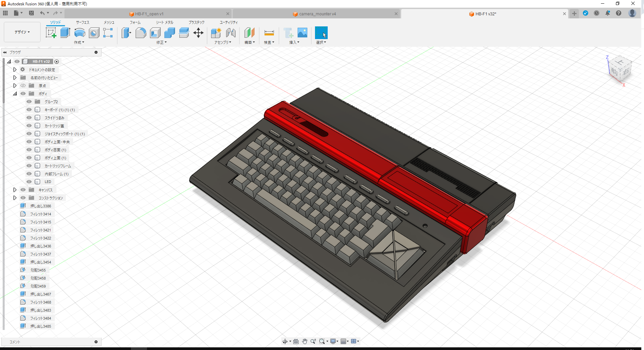Switch to the シート メタル ribbon tab
The image size is (644, 350).
point(164,22)
